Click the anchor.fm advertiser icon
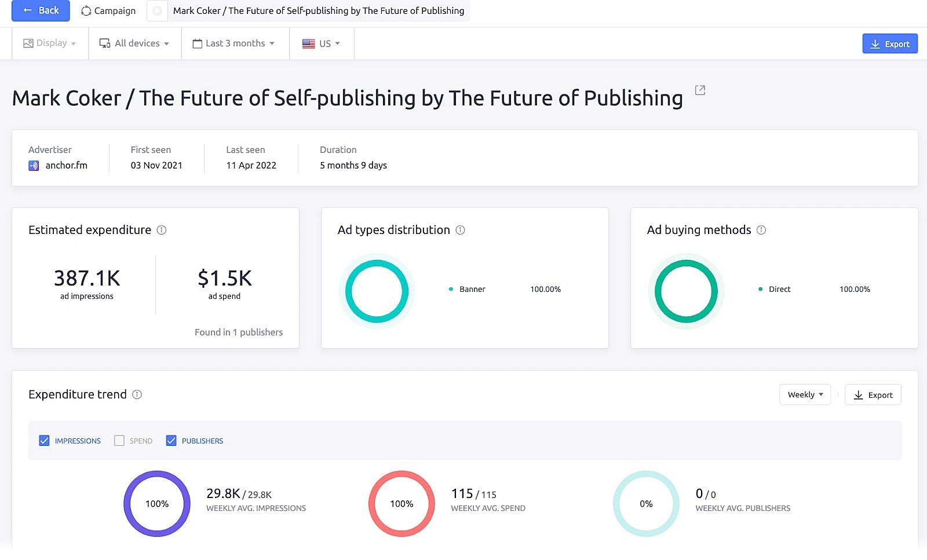 pos(34,165)
